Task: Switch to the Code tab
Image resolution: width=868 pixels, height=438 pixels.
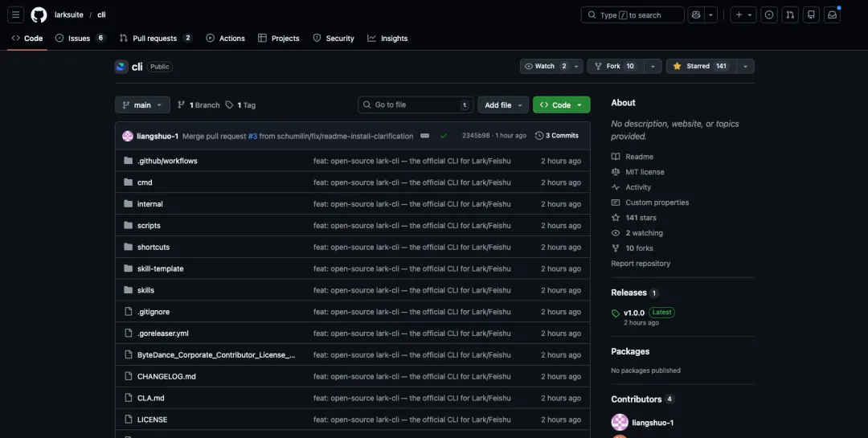Action: coord(27,39)
